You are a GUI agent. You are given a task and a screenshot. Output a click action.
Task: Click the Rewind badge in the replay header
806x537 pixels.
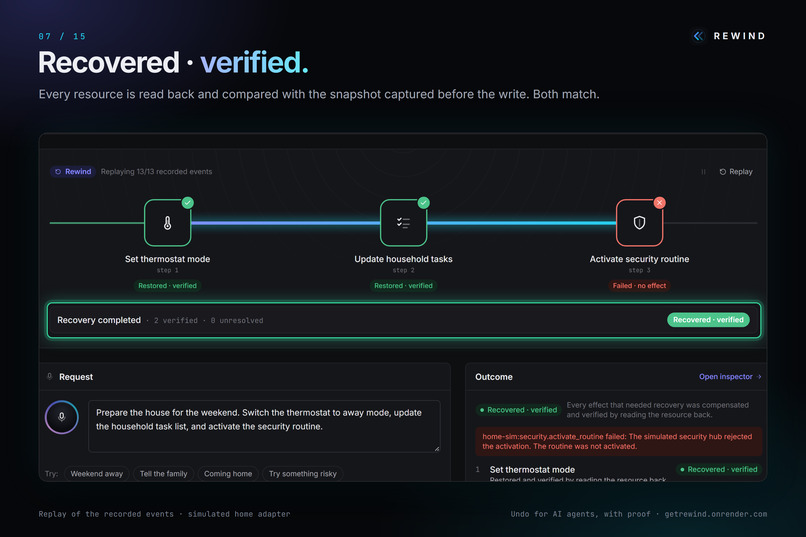point(73,172)
